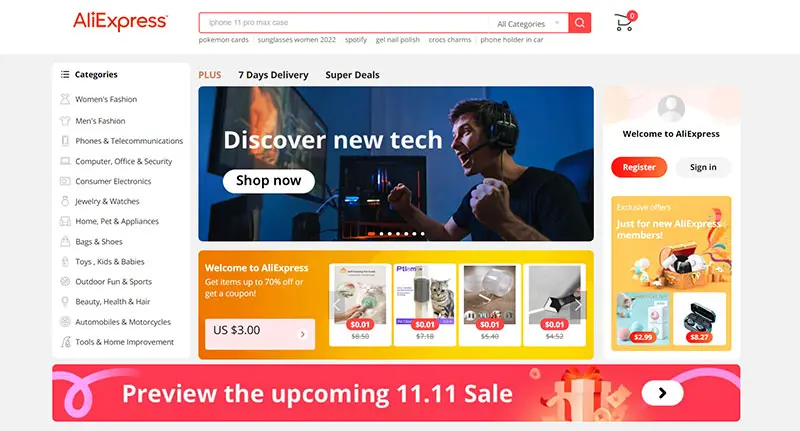
Task: Click the Categories list icon
Action: (x=65, y=74)
